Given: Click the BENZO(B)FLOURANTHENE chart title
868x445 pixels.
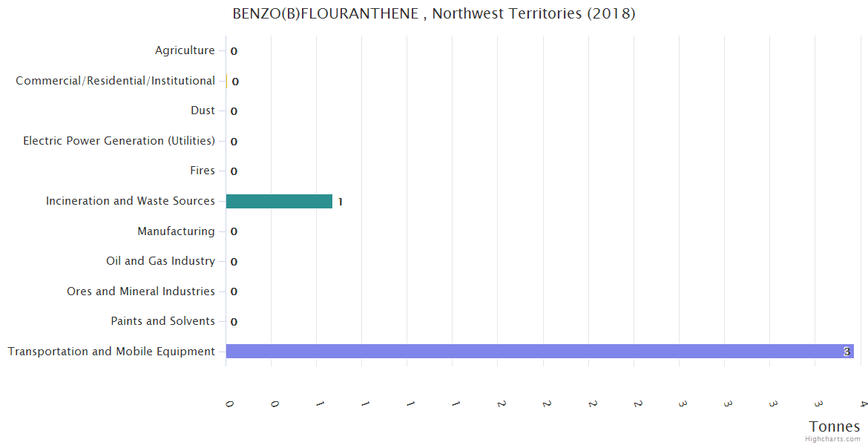Looking at the screenshot, I should pos(434,14).
